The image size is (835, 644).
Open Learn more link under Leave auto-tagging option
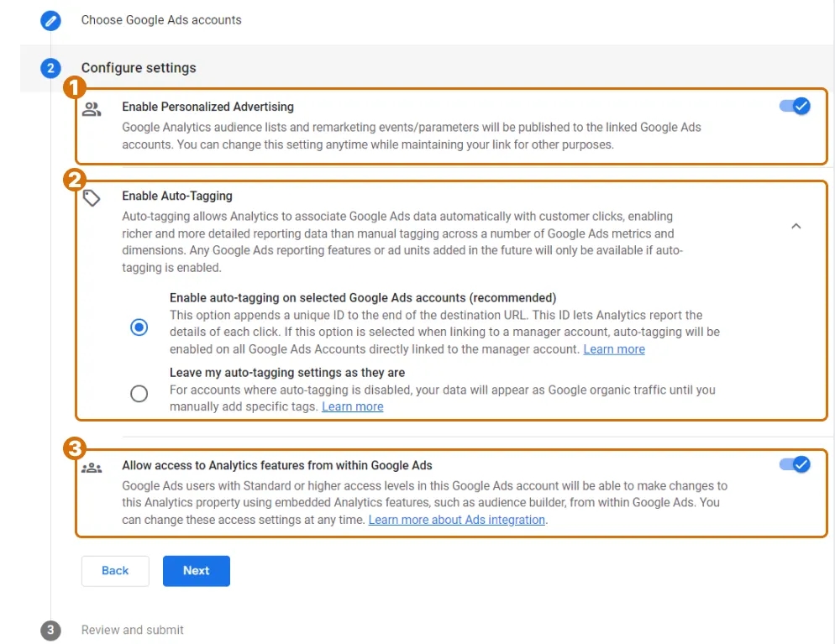[352, 406]
